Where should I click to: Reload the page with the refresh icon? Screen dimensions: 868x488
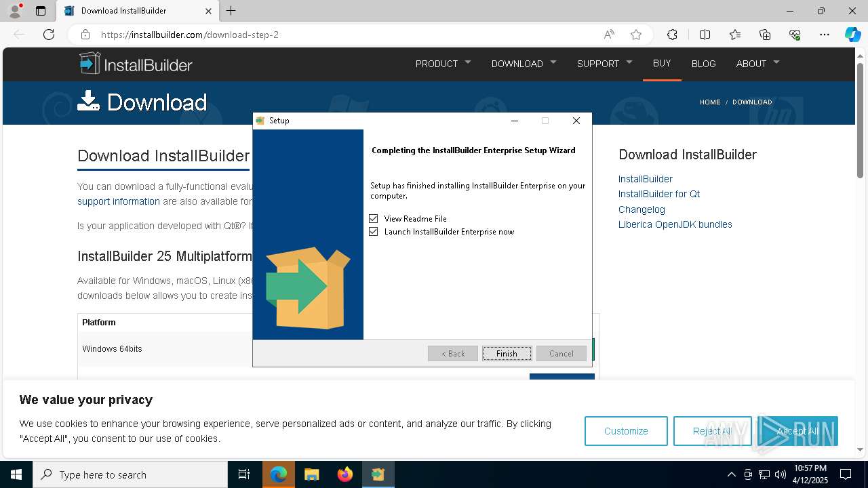[49, 35]
